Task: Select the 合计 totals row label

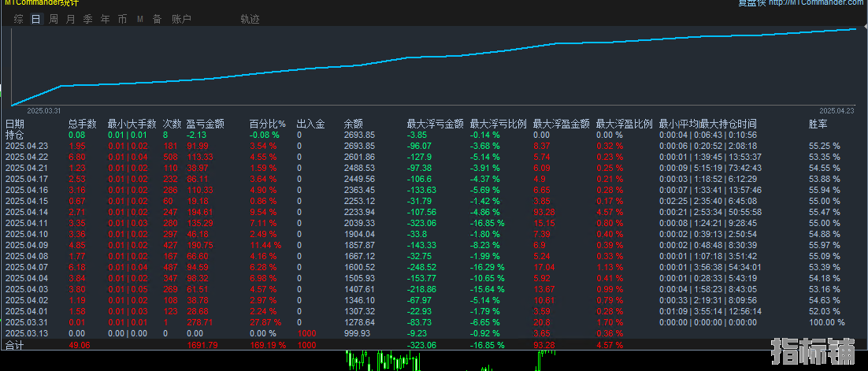Action: 14,346
